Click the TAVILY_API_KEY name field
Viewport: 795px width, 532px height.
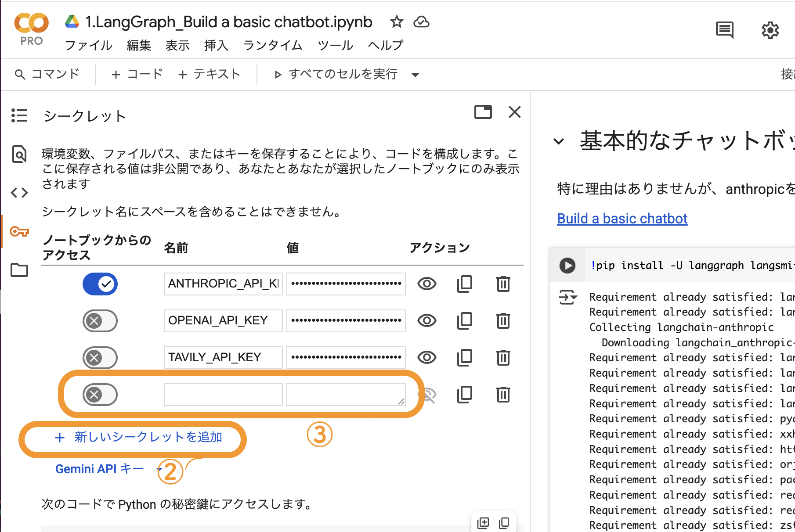pyautogui.click(x=223, y=358)
